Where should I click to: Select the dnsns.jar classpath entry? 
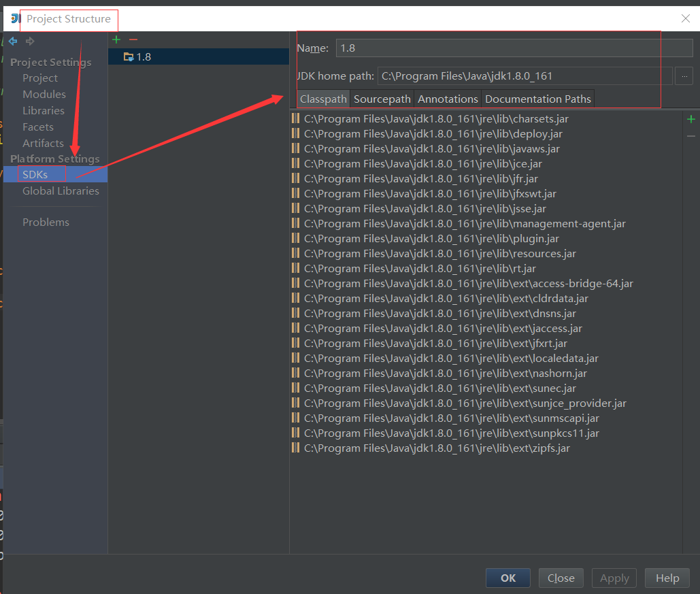439,314
